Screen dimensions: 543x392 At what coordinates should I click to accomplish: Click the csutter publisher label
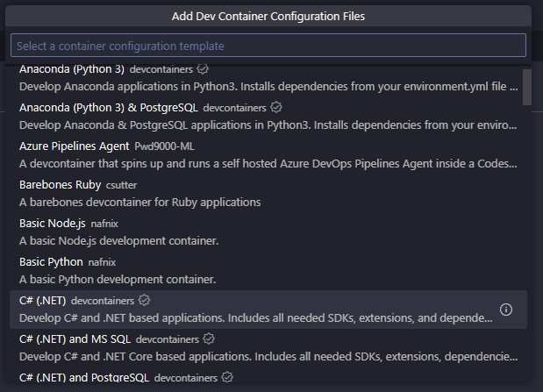(121, 184)
